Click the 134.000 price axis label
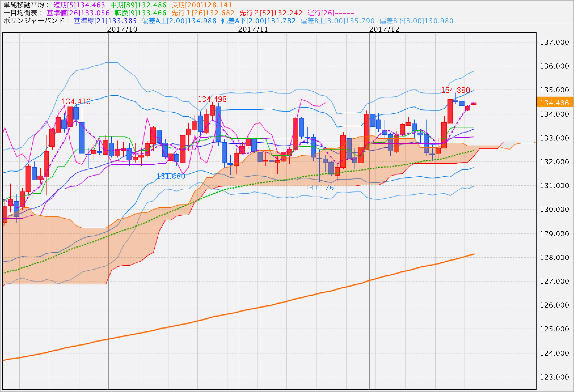Viewport: 574px width, 392px height. click(x=555, y=114)
